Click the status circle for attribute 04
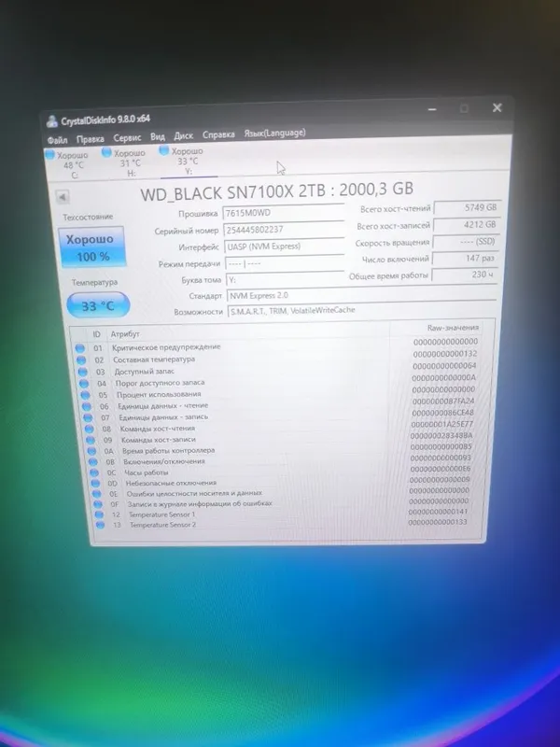The height and width of the screenshot is (747, 560). (x=84, y=384)
